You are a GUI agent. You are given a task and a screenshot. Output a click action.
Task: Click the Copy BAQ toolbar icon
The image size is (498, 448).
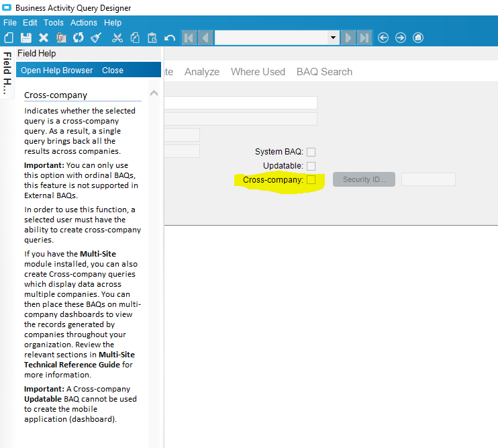point(61,38)
